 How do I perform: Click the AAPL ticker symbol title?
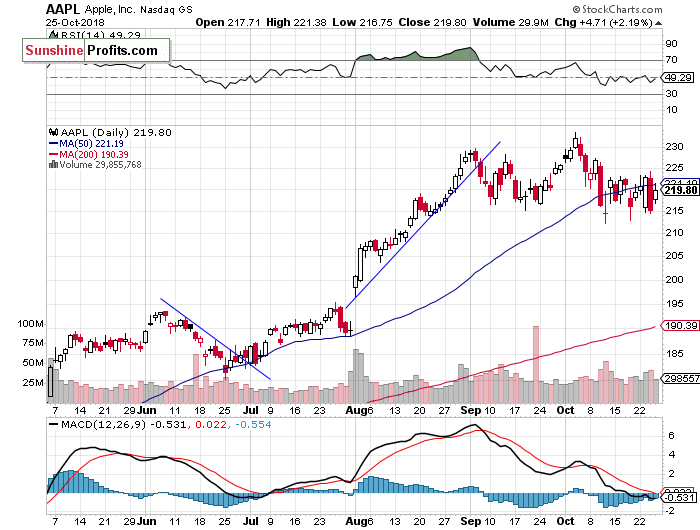click(x=63, y=9)
